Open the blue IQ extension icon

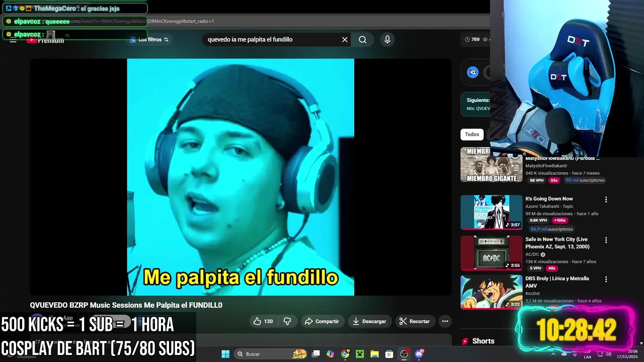(472, 72)
